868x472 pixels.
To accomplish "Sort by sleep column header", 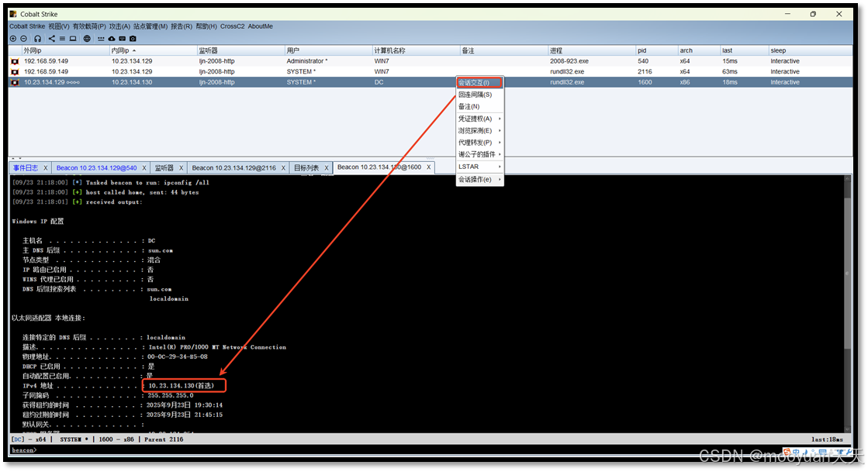I will pyautogui.click(x=810, y=50).
